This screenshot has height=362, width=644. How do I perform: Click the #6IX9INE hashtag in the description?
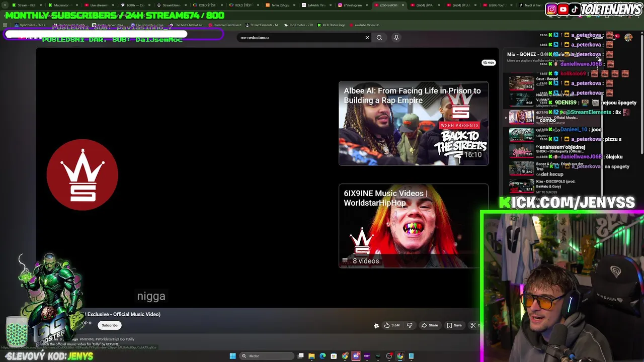(86, 339)
